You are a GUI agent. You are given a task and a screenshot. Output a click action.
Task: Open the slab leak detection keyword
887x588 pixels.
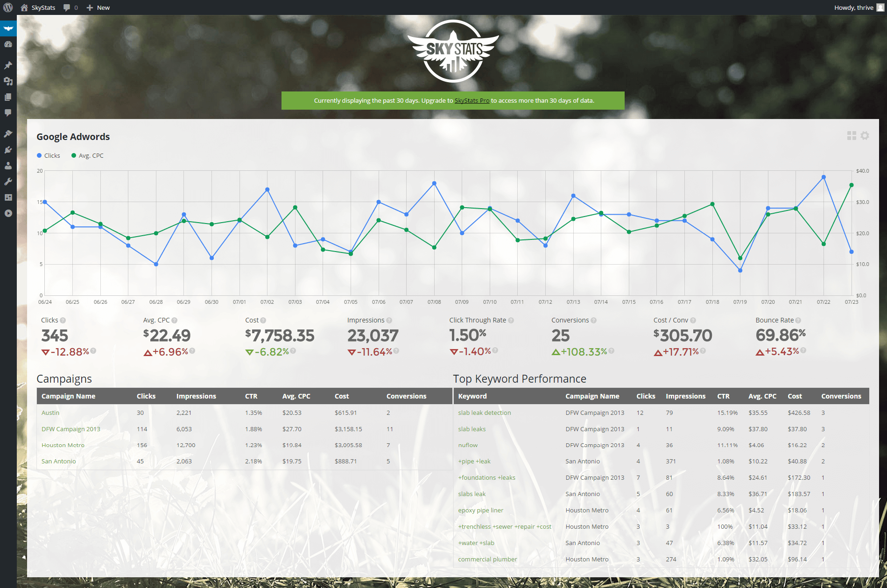485,413
